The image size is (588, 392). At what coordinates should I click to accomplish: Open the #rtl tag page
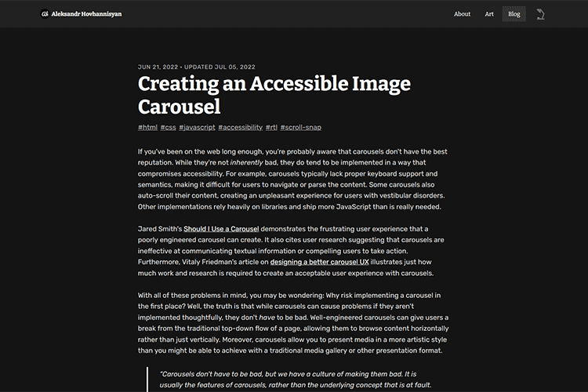click(x=271, y=127)
